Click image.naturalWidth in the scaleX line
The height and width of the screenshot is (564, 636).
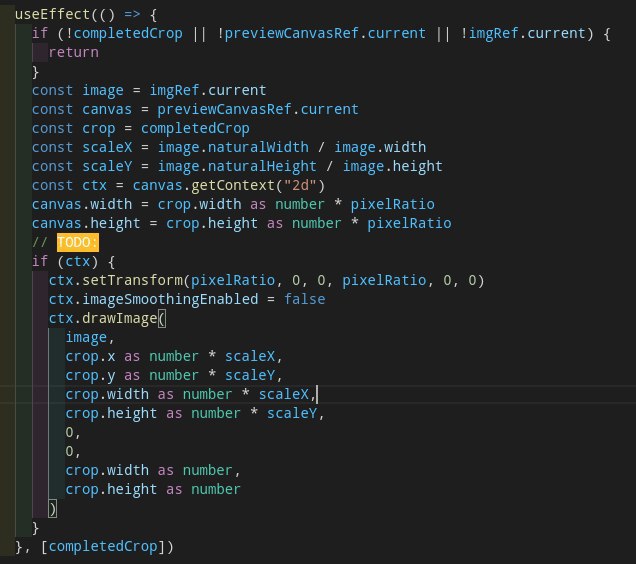click(x=233, y=147)
